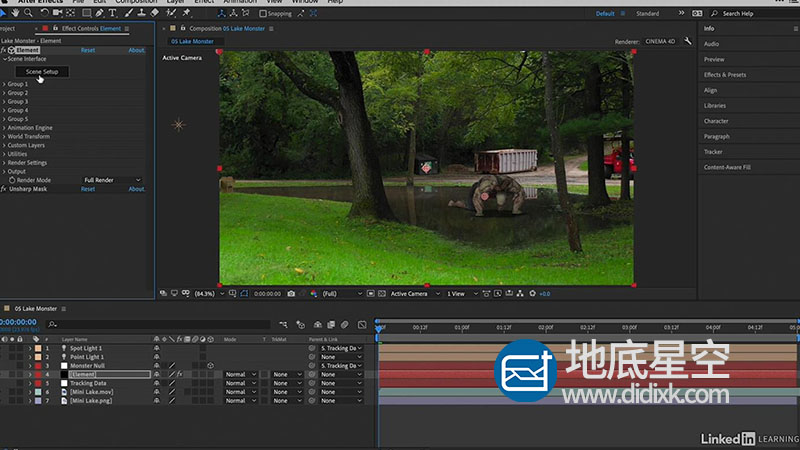
Task: Open the graph editor button
Action: click(x=362, y=324)
